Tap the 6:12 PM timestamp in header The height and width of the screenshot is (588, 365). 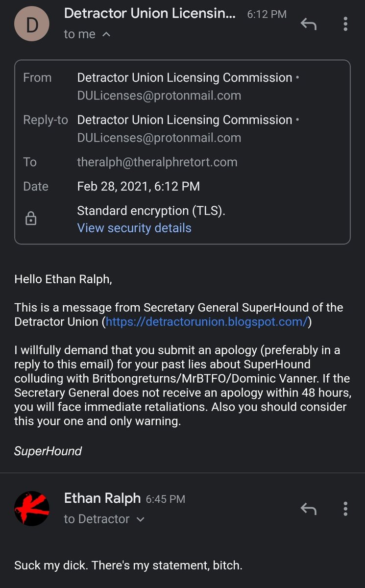(x=267, y=14)
